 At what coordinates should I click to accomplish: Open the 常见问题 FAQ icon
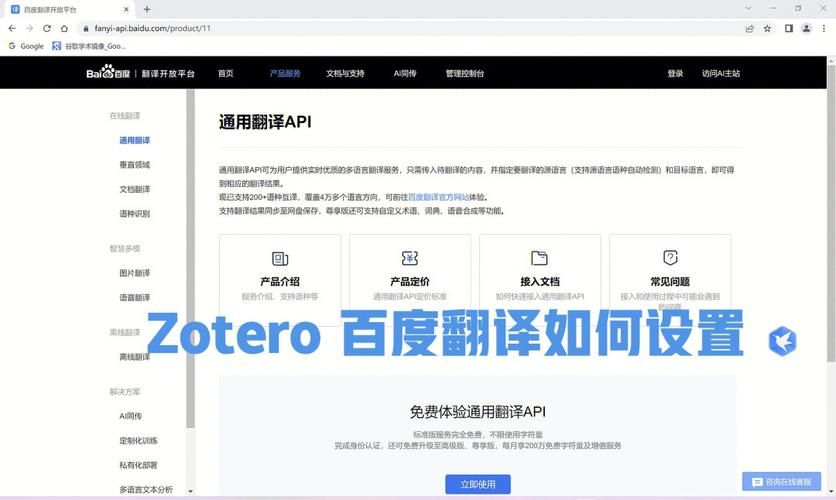(x=670, y=258)
